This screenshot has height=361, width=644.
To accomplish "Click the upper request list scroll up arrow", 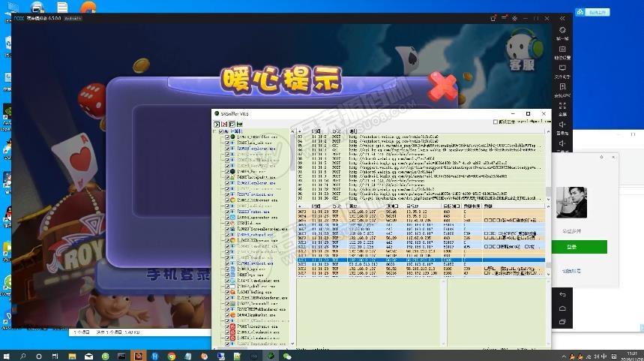I will click(x=548, y=131).
